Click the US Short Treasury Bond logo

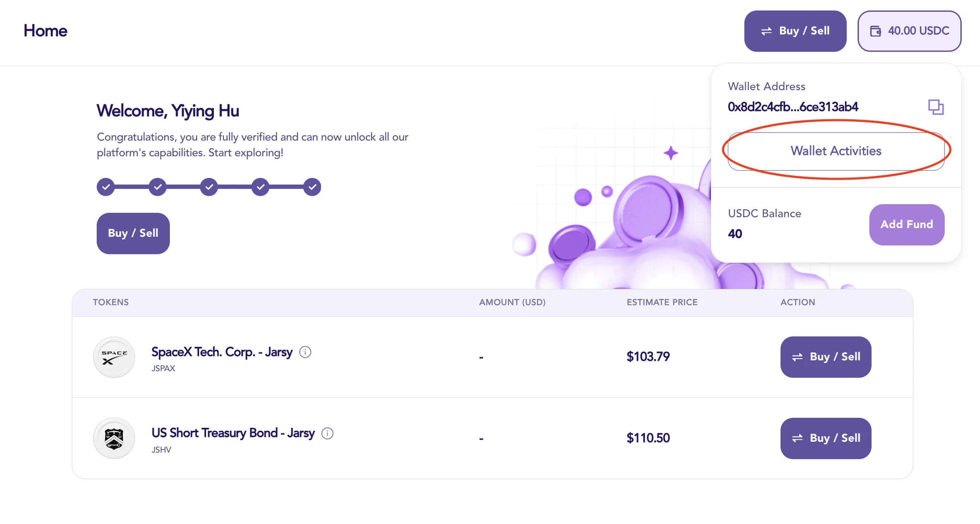coord(114,438)
